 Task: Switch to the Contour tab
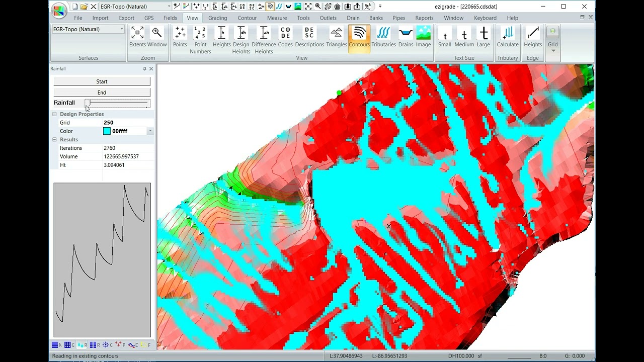tap(247, 18)
